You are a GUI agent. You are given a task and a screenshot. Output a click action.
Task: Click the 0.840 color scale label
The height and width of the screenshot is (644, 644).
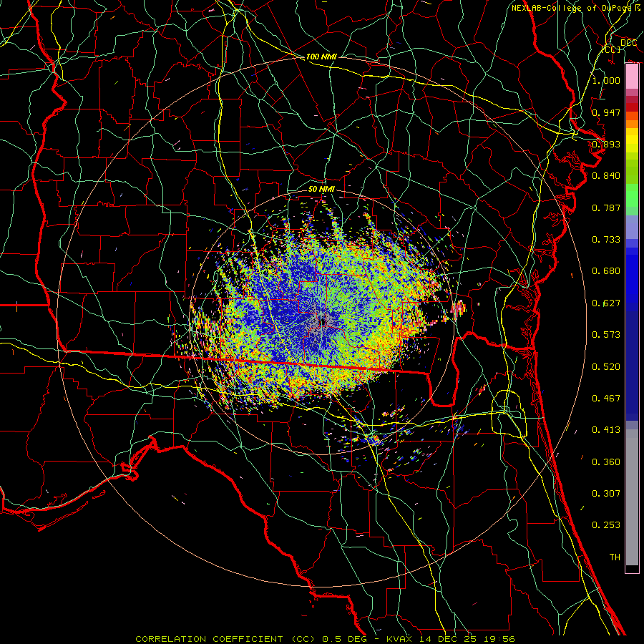coord(606,175)
